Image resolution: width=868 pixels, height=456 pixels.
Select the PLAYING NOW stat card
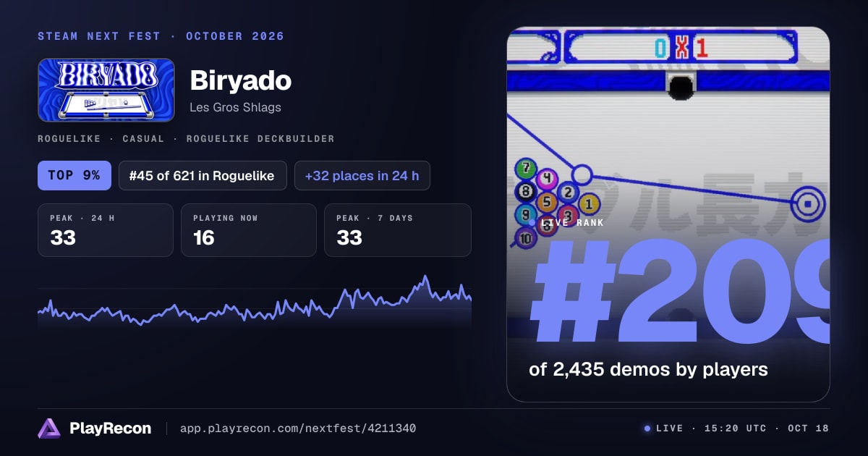coord(249,230)
